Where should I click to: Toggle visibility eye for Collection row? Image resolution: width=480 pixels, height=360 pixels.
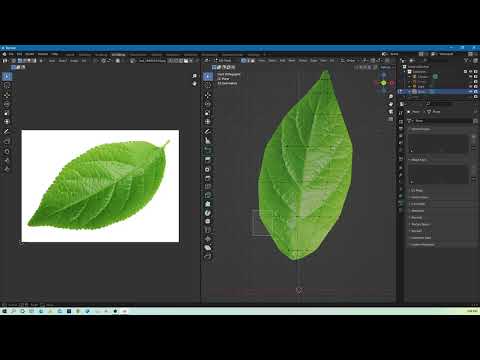click(471, 72)
